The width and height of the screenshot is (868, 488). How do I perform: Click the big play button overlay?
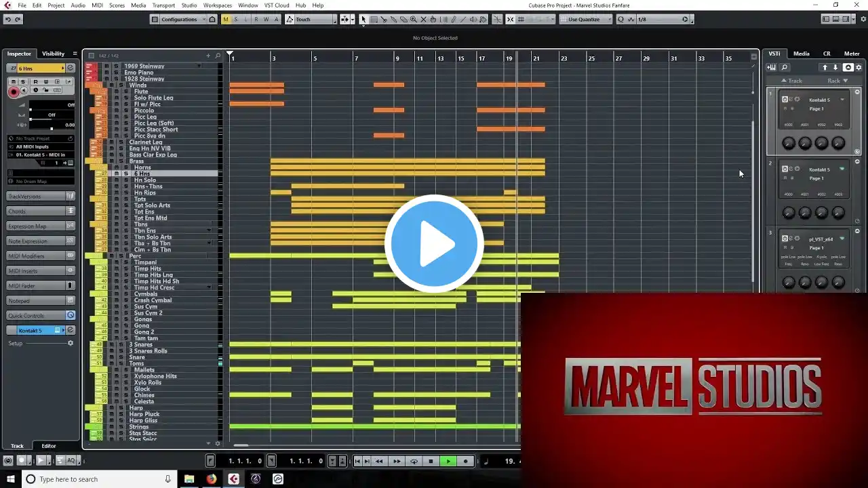[x=434, y=244]
